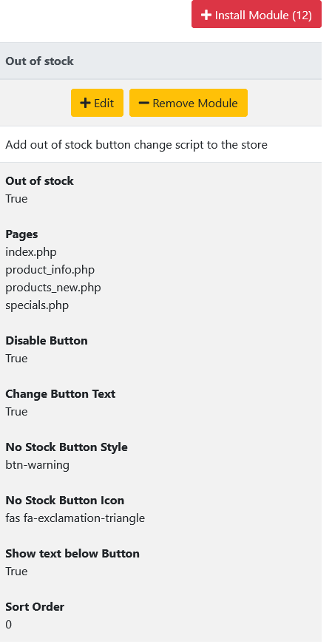Click the module description text
Image resolution: width=332 pixels, height=644 pixels.
(136, 145)
